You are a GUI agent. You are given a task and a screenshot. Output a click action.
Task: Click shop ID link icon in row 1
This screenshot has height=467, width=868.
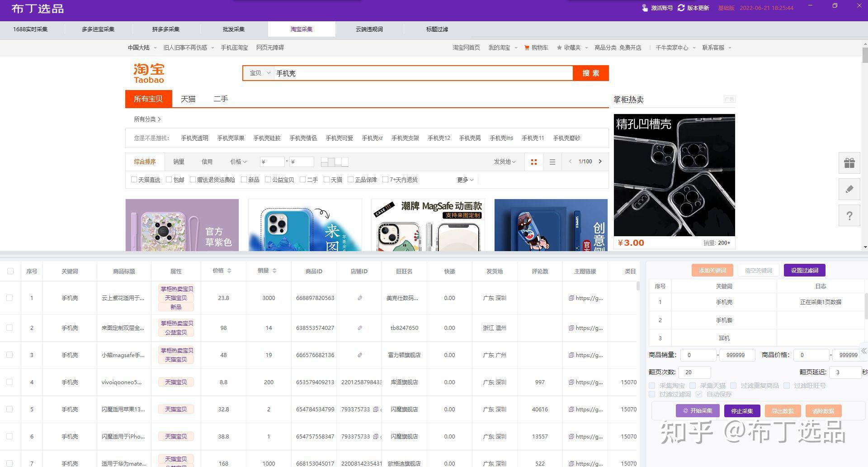[x=360, y=298]
